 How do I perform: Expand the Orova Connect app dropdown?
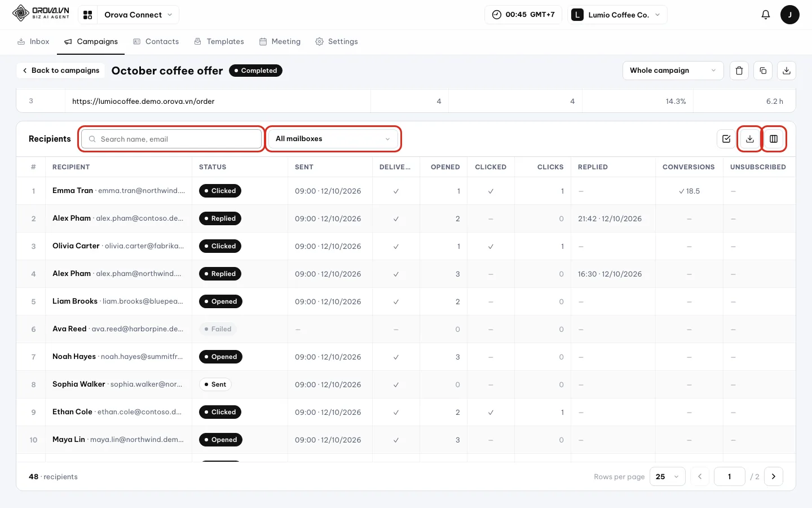[139, 15]
